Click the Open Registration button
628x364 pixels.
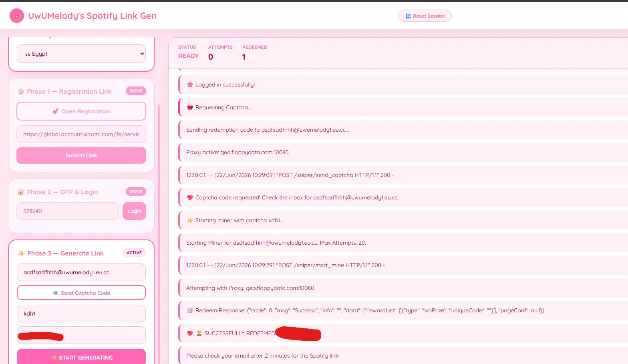click(x=81, y=111)
